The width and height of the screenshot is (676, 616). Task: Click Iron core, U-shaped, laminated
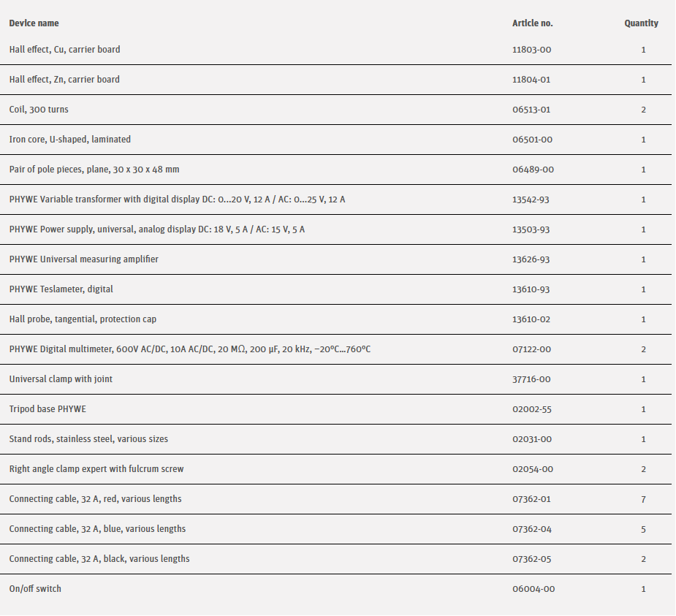(70, 140)
